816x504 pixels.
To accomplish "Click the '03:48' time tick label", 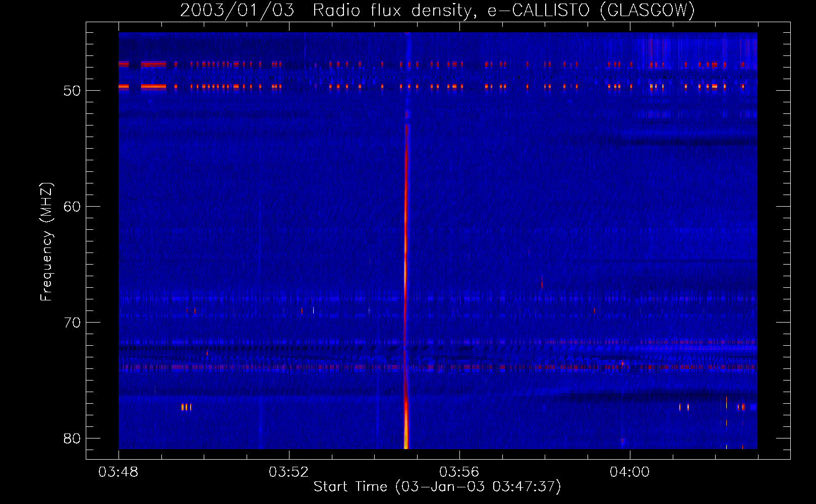I will click(118, 472).
